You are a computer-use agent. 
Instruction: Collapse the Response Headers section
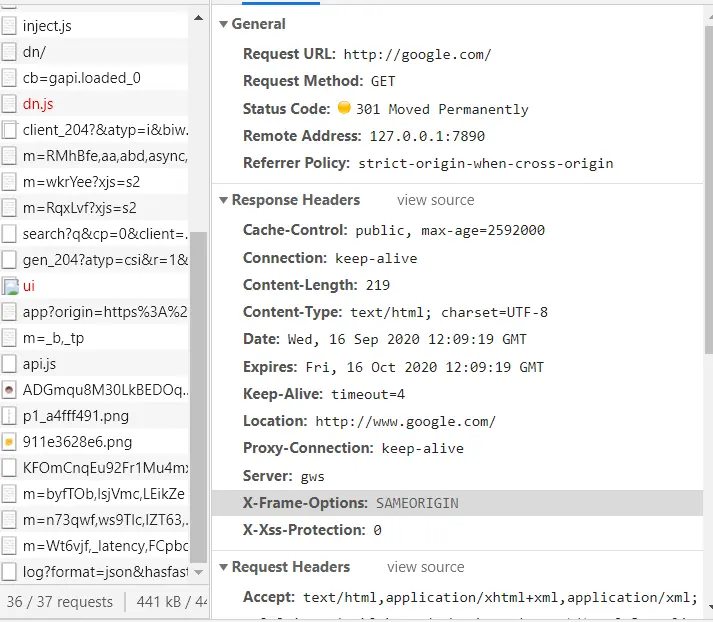pyautogui.click(x=223, y=200)
